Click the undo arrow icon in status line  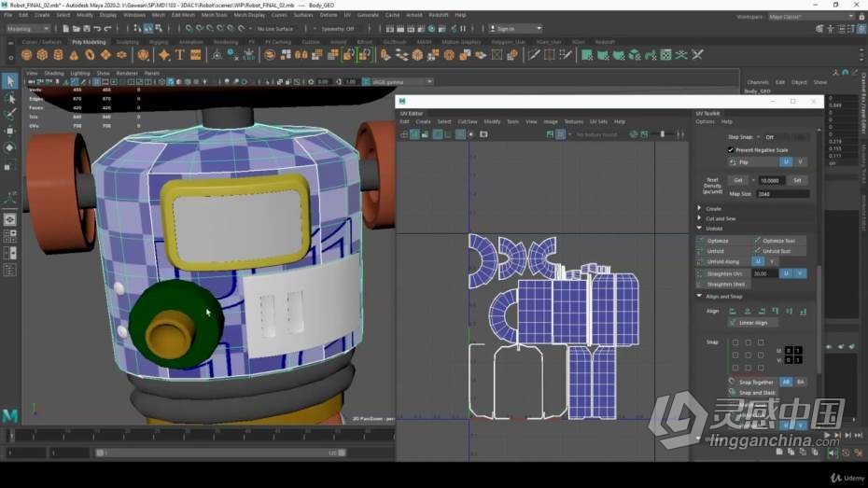pyautogui.click(x=97, y=28)
